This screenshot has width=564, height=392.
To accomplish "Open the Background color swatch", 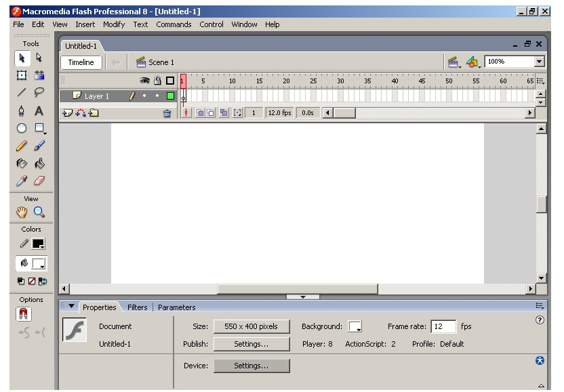I will 355,326.
